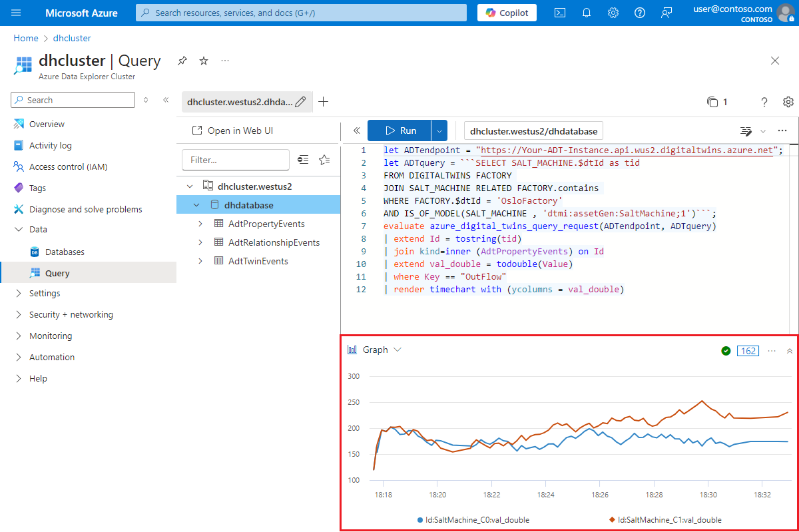Collapse the results panel chevron
The width and height of the screenshot is (799, 532).
pos(790,350)
